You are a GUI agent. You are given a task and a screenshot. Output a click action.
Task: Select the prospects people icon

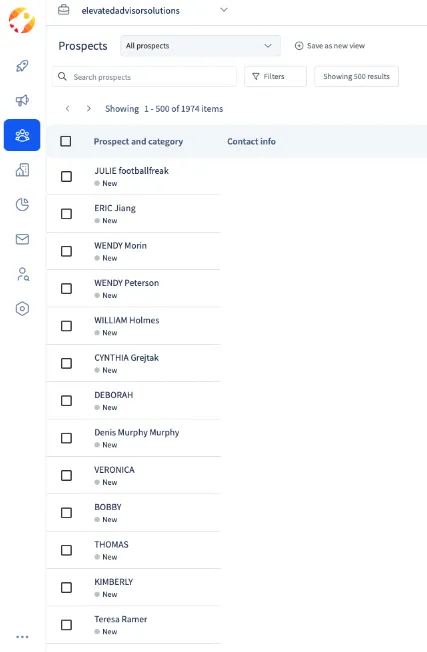pos(22,135)
